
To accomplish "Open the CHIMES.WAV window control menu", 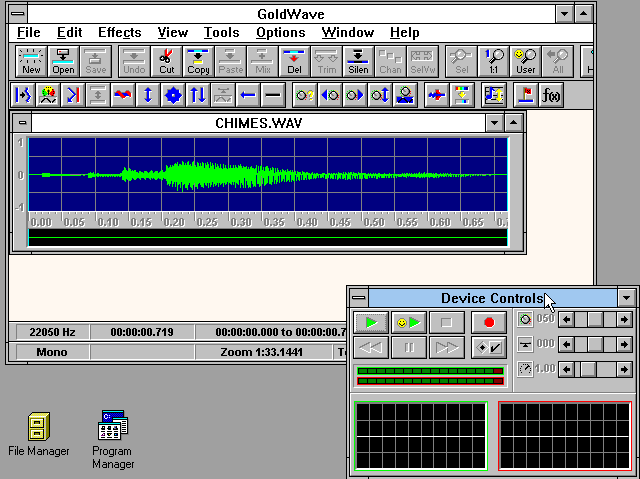I will coord(22,122).
